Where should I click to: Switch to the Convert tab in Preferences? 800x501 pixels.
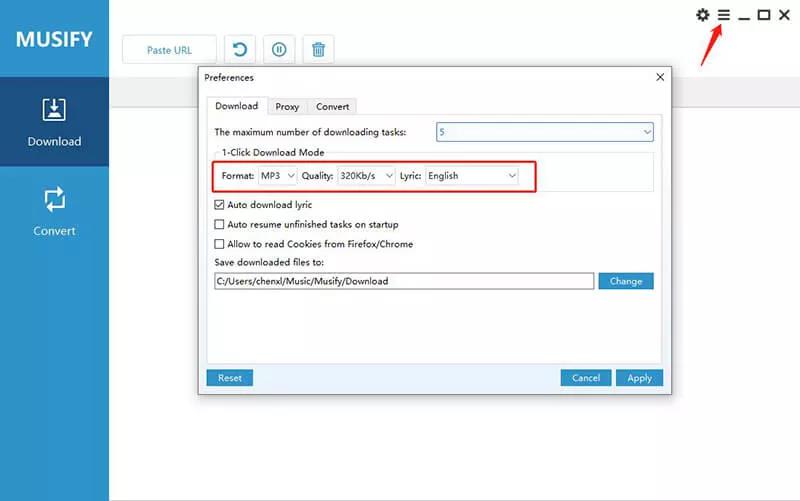click(332, 107)
